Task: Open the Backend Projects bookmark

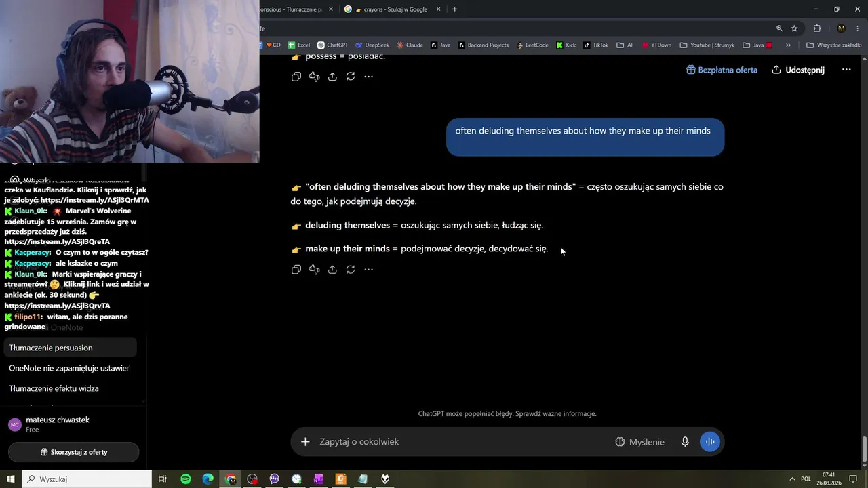Action: (484, 45)
